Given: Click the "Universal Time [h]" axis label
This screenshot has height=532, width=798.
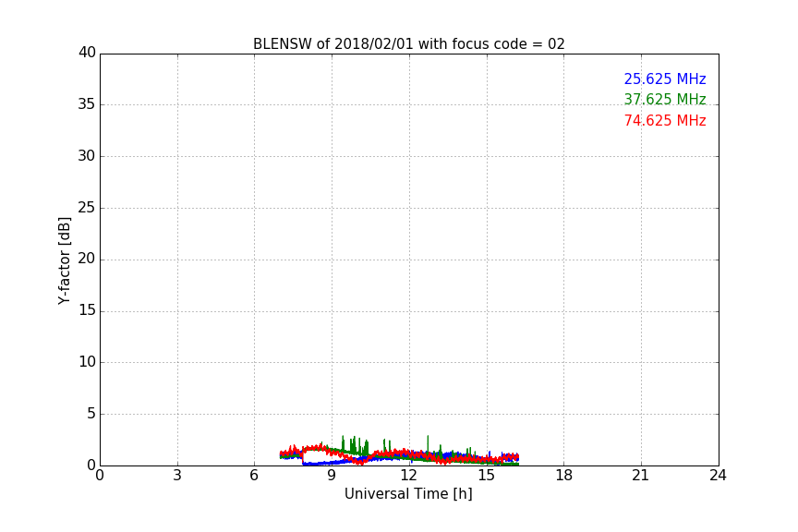Looking at the screenshot, I should tap(408, 494).
